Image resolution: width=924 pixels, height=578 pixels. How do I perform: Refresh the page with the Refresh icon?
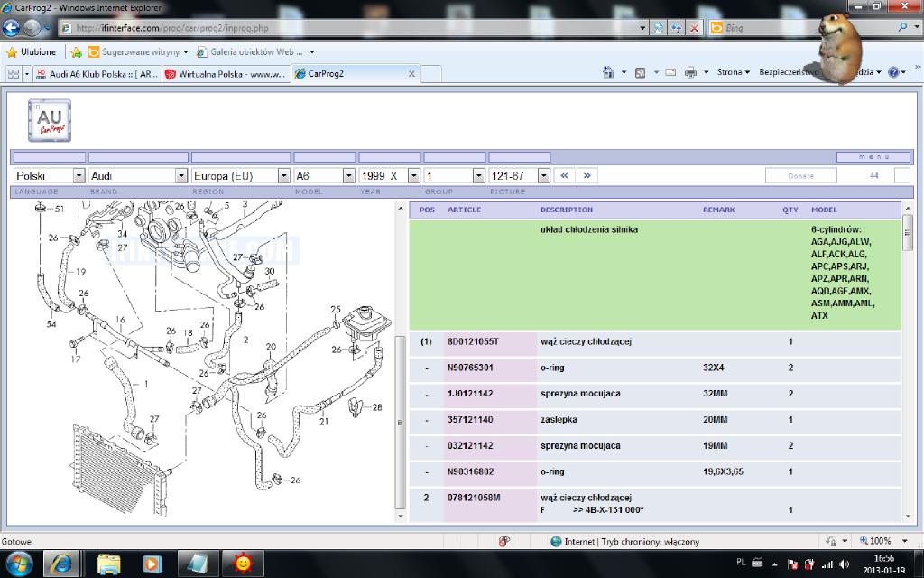pos(677,28)
